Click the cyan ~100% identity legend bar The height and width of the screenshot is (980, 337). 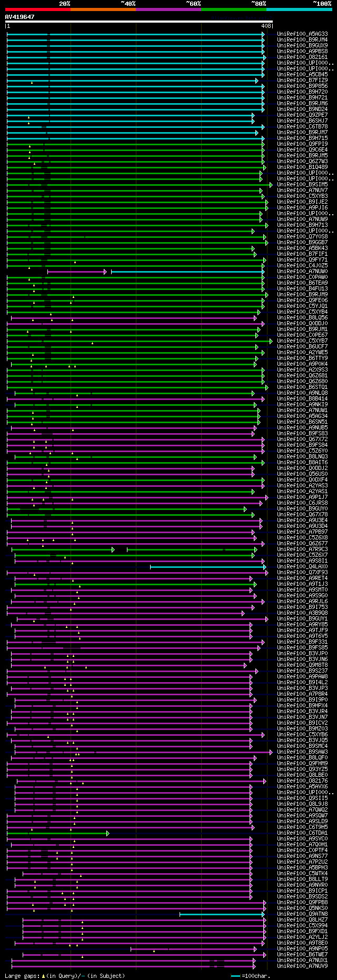click(x=299, y=9)
